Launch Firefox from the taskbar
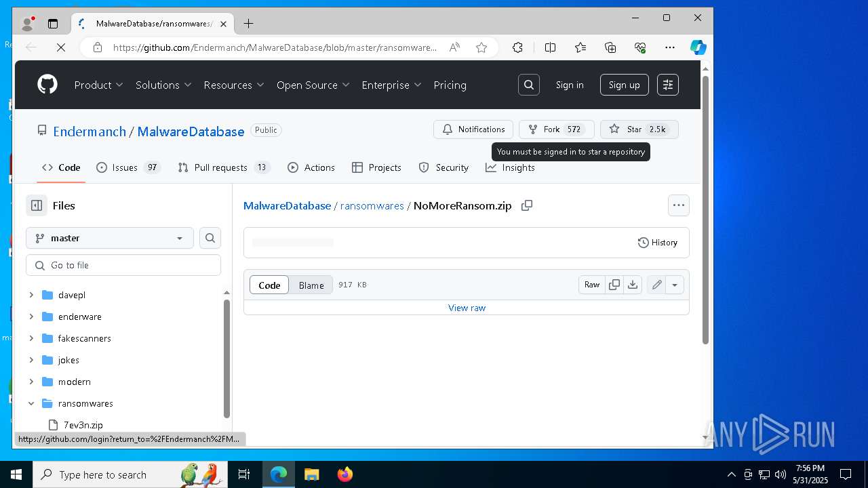This screenshot has height=488, width=868. click(345, 474)
